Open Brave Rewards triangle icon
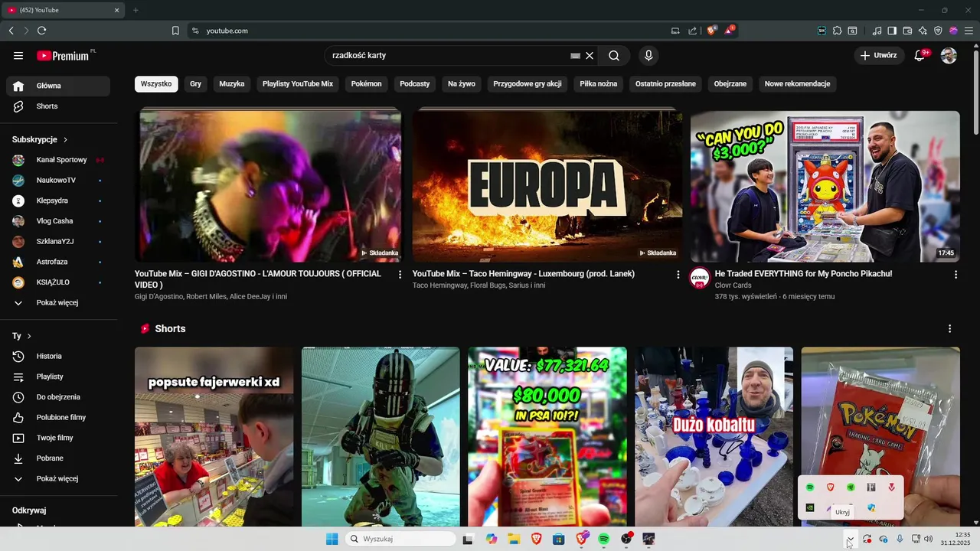Image resolution: width=980 pixels, height=551 pixels. coord(730,31)
